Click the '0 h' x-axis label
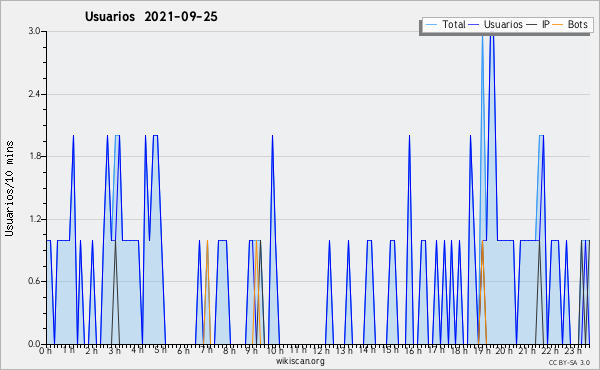600x370 pixels. click(x=45, y=350)
